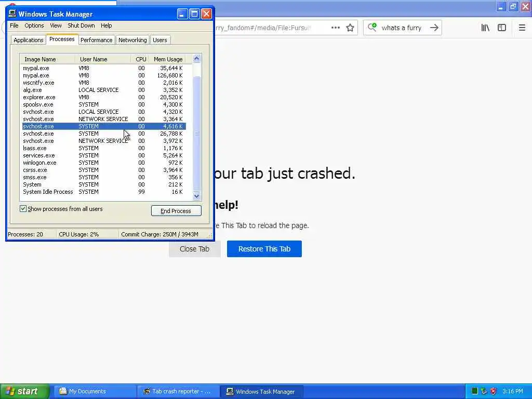Select the winlogon.exe process row

tap(103, 163)
